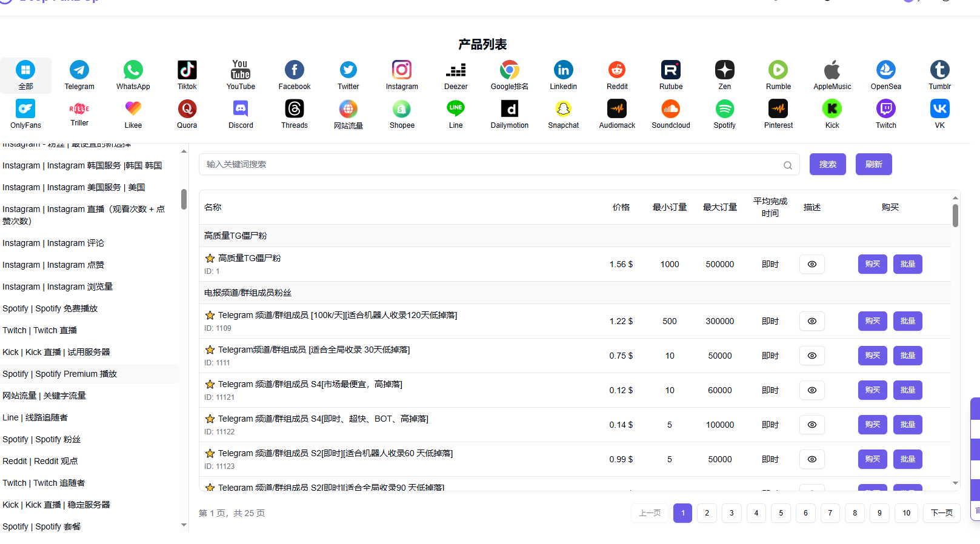Screen dimensions: 980x544
Task: Select the VK platform icon
Action: 940,108
